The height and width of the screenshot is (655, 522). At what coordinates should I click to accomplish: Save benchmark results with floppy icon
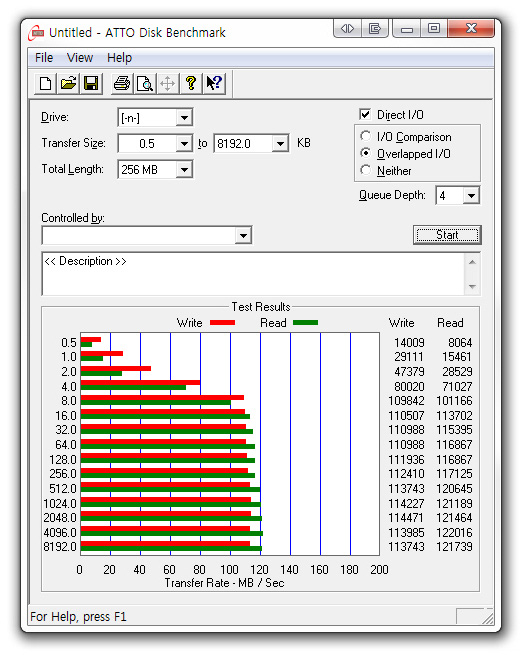pos(91,83)
